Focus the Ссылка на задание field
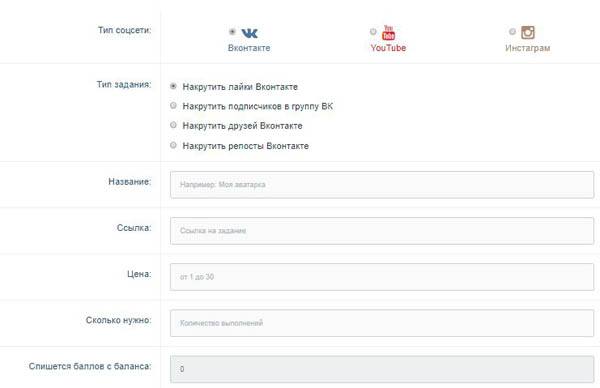This screenshot has height=388, width=600. tap(382, 231)
